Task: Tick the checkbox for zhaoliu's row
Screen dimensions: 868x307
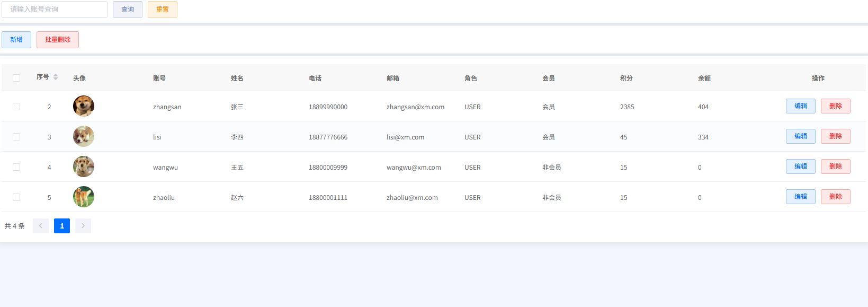Action: pyautogui.click(x=16, y=197)
